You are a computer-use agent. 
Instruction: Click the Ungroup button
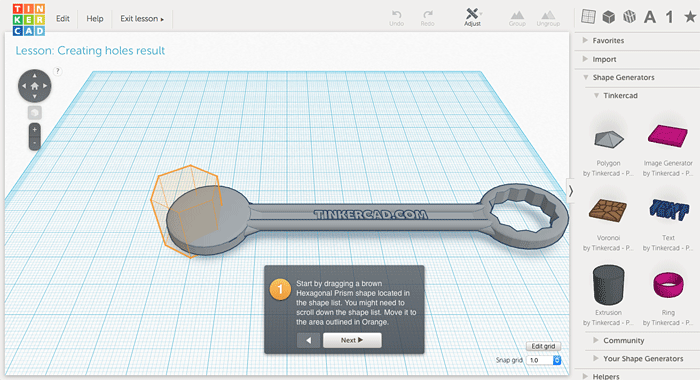[548, 18]
